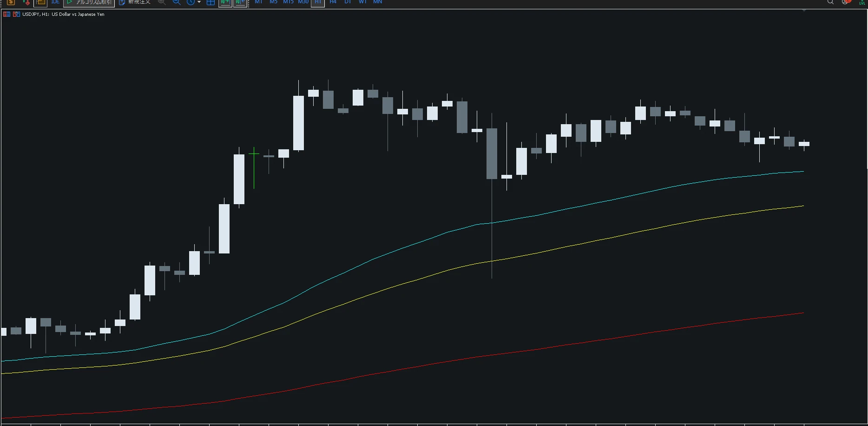Switch to the W1 timeframe
The width and height of the screenshot is (868, 426).
[363, 2]
